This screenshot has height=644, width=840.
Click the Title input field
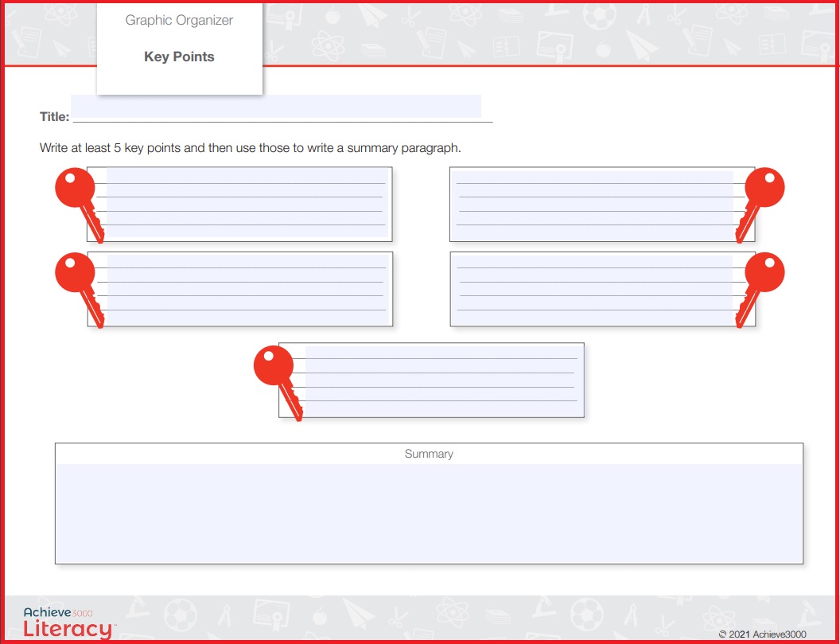[x=276, y=106]
